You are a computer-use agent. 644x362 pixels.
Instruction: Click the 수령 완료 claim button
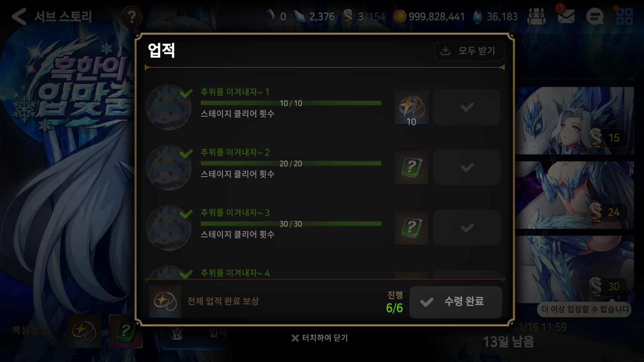(456, 302)
